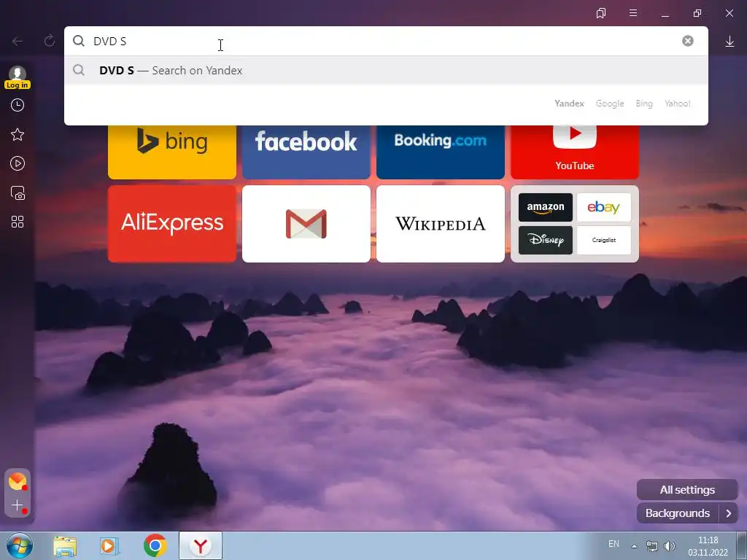
Task: Click the profile avatar Log in icon
Action: 18,77
